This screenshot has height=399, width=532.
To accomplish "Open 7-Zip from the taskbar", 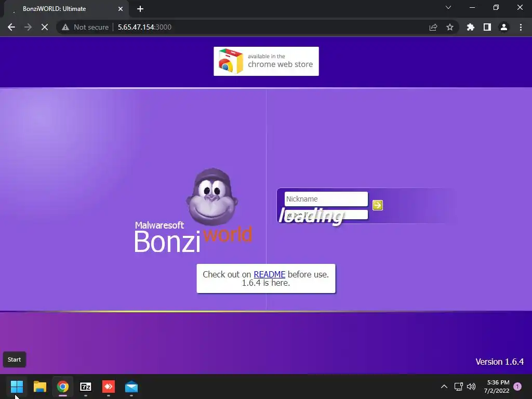I will [x=86, y=387].
